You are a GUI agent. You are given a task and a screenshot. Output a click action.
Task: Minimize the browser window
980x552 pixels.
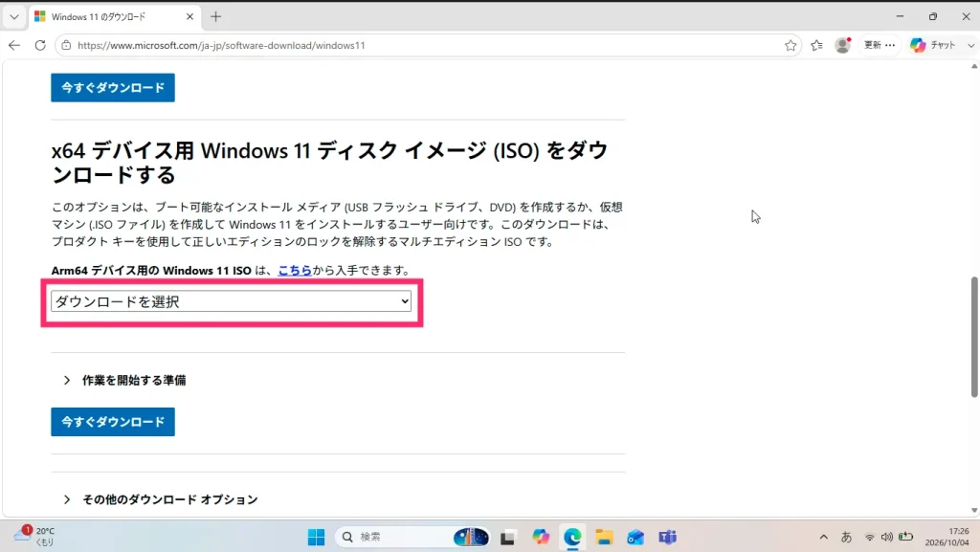(900, 17)
